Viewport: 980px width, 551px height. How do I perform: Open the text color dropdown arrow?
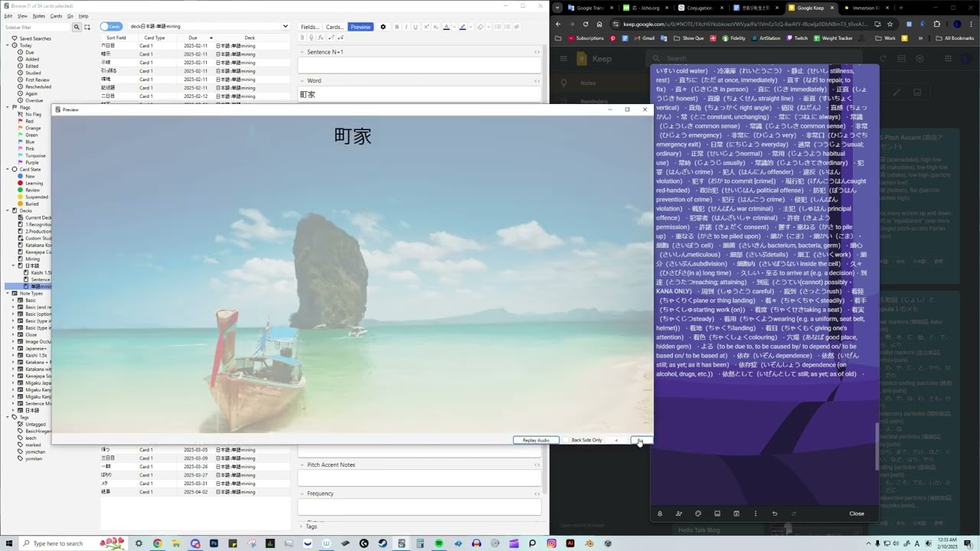[454, 27]
